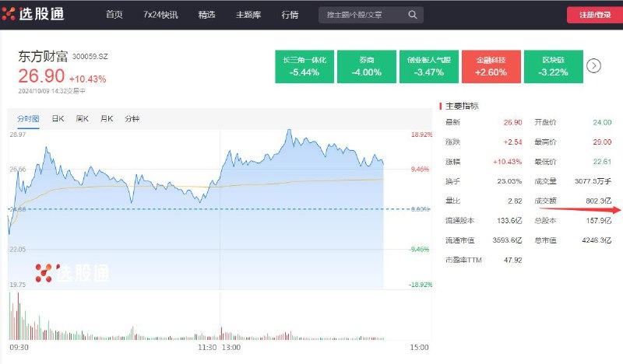
Task: Click the +10.43% change beside the price
Action: (88, 79)
